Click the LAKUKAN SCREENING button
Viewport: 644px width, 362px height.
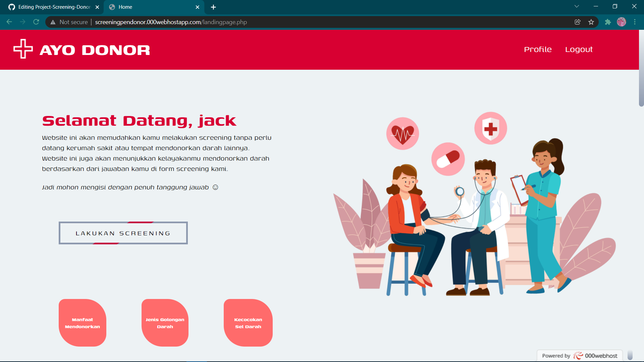click(x=123, y=233)
